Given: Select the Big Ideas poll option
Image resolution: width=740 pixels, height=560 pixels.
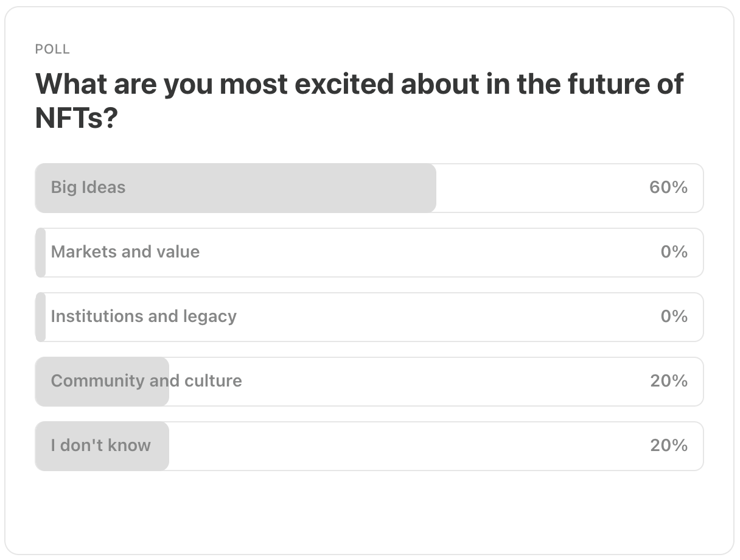Looking at the screenshot, I should coord(88,187).
